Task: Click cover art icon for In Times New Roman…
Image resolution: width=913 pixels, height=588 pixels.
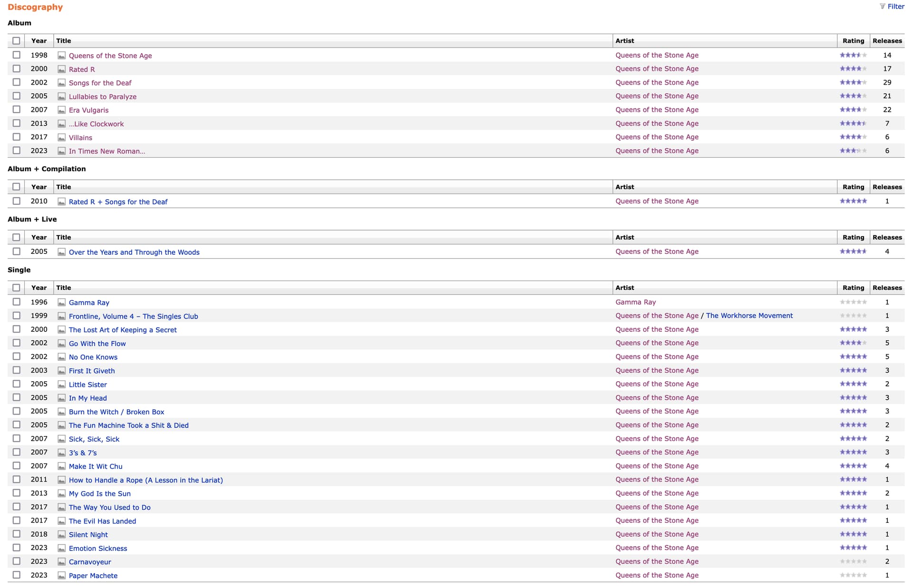Action: (x=61, y=151)
